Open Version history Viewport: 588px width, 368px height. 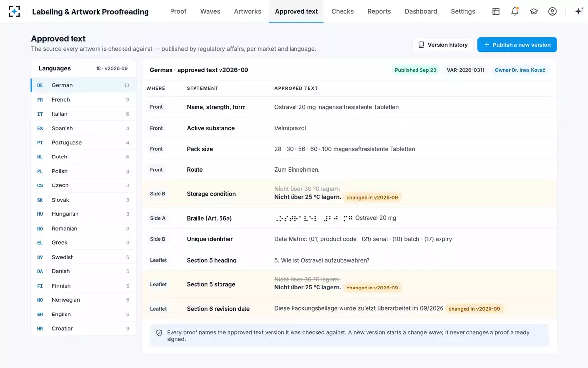[x=443, y=45]
